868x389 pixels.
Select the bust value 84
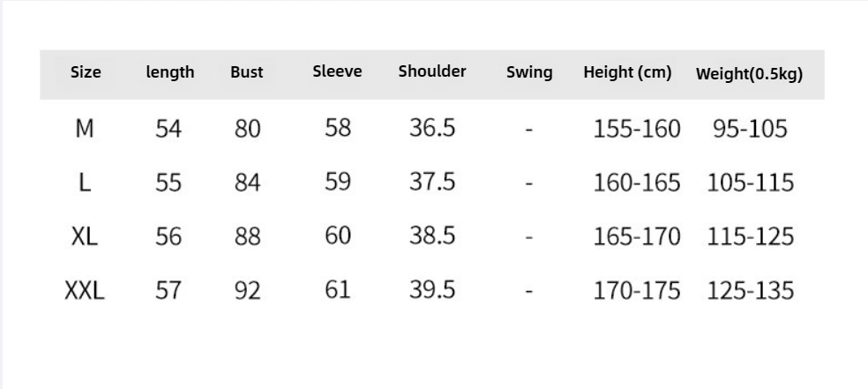(x=248, y=183)
